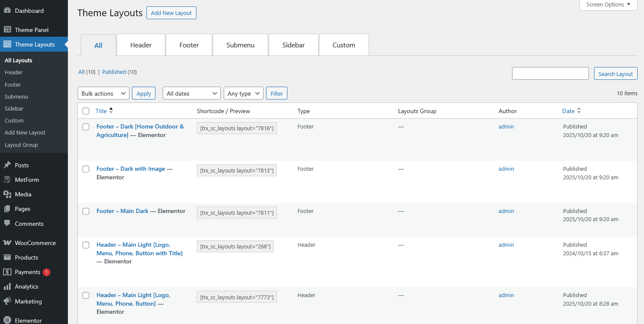Screen dimensions: 644x324
Task: Check the Footer – Main Dark row checkbox
Action: pos(86,211)
